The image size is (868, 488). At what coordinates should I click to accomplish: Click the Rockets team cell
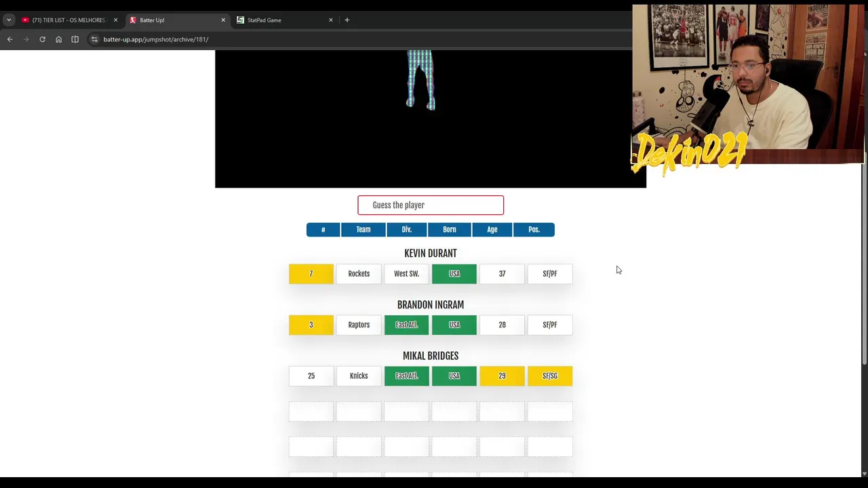click(x=359, y=274)
